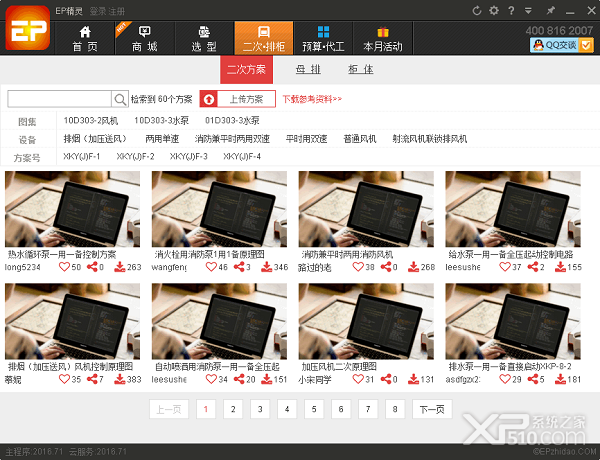This screenshot has width=600, height=460.
Task: Toggle the orange checkbox beside QQ交谈
Action: click(x=586, y=45)
